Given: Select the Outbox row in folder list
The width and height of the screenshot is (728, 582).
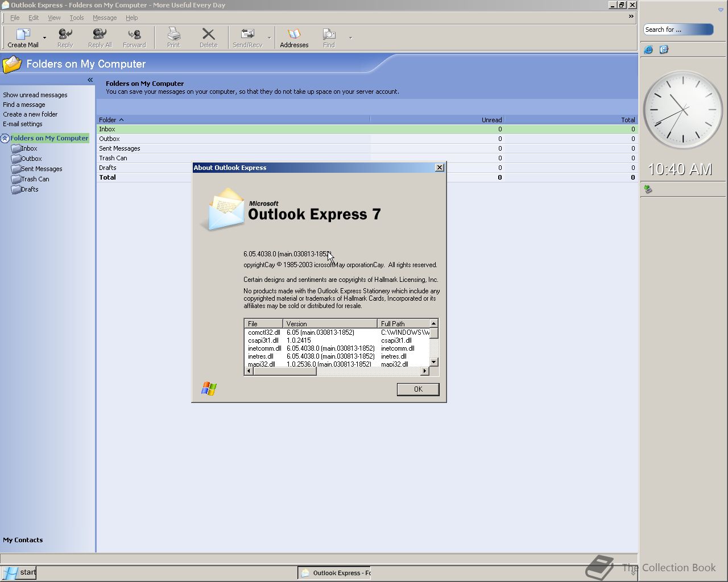Looking at the screenshot, I should tap(367, 139).
